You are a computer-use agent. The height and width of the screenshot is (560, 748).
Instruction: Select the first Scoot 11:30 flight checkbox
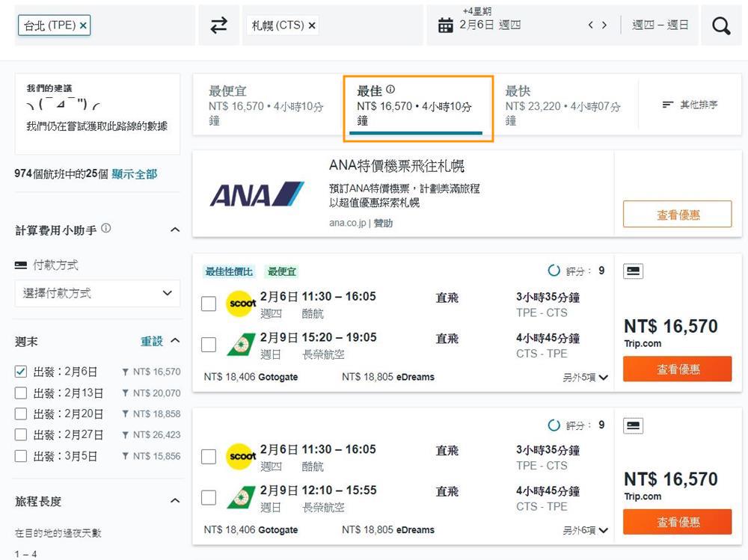coord(209,304)
